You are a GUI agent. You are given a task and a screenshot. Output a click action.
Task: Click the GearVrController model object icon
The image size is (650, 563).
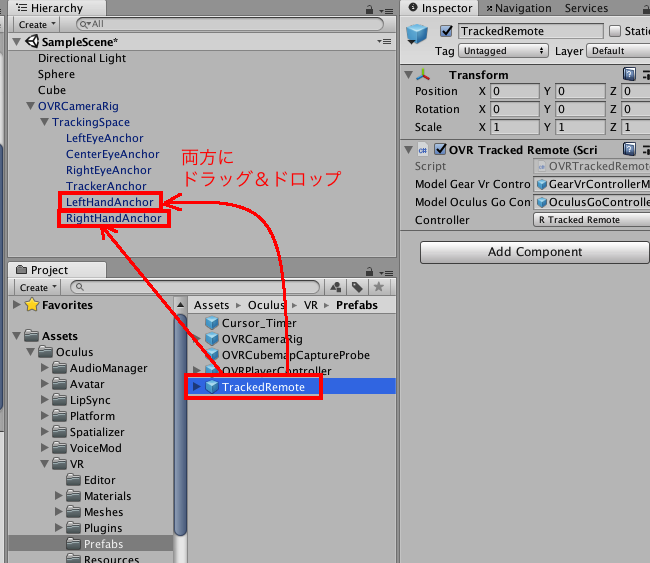[541, 184]
